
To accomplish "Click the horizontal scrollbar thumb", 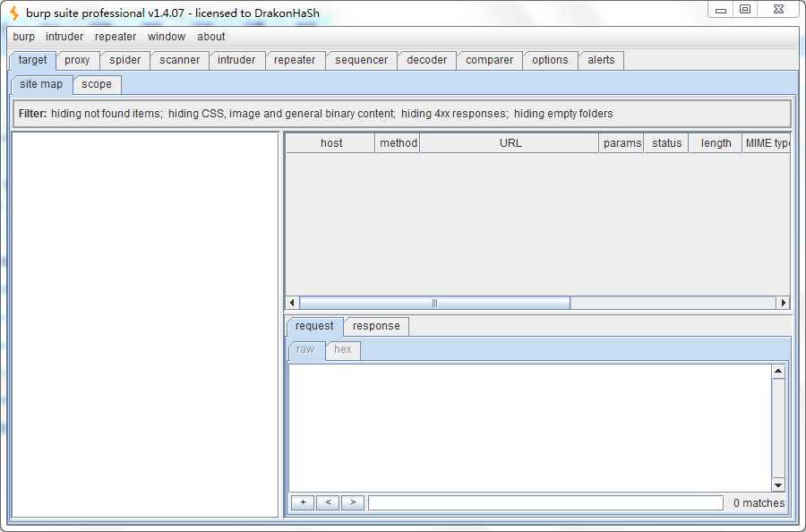I will (435, 303).
